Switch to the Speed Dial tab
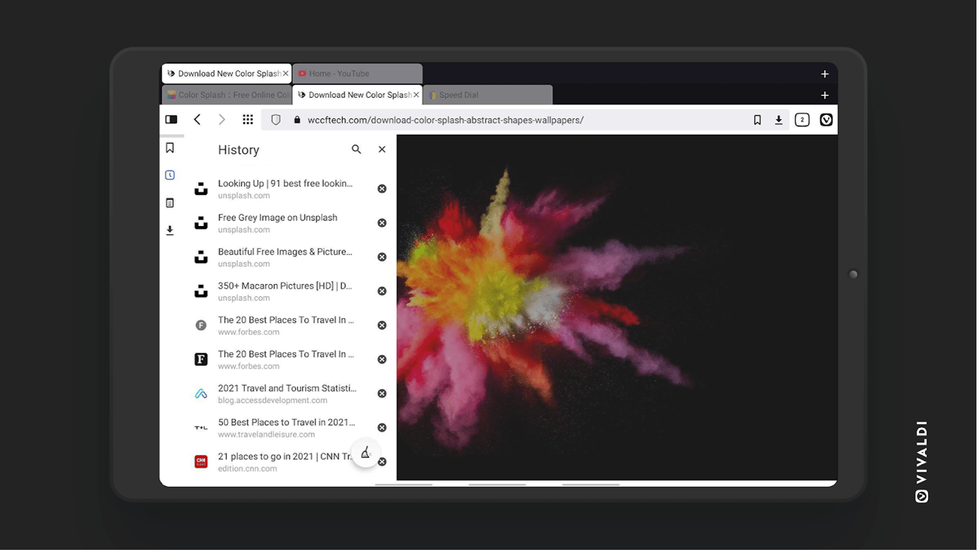The image size is (980, 552). pos(487,95)
